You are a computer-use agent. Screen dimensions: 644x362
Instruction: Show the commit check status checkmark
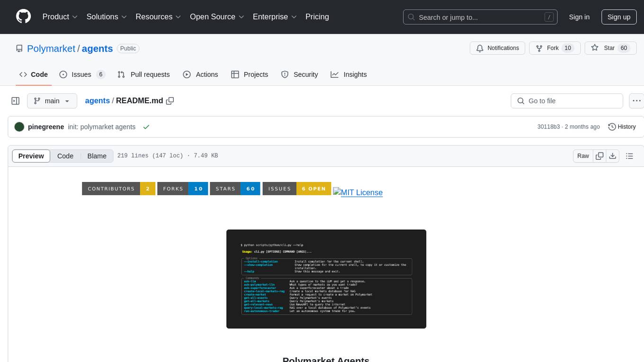point(146,127)
